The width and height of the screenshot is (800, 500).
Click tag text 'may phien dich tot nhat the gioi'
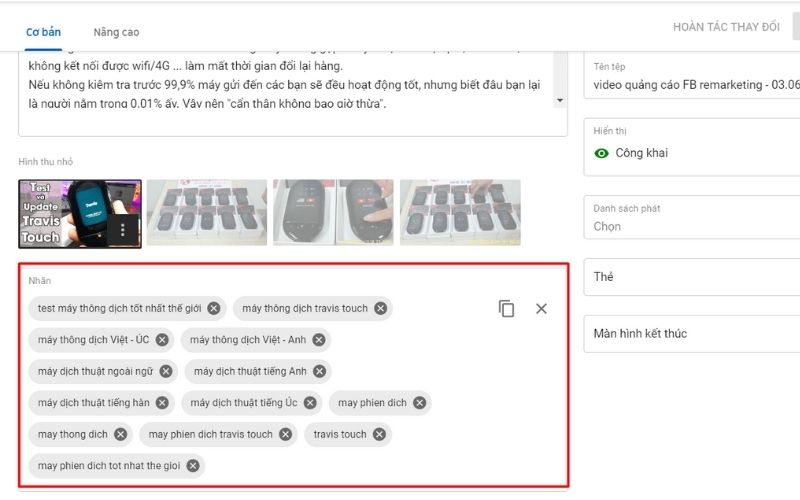point(109,465)
